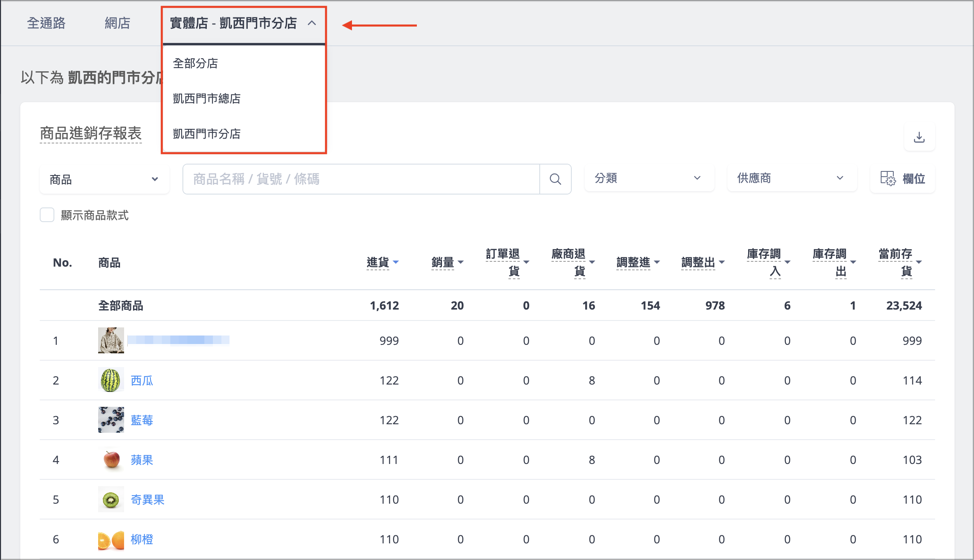Click the orange product thumbnail

click(x=111, y=539)
